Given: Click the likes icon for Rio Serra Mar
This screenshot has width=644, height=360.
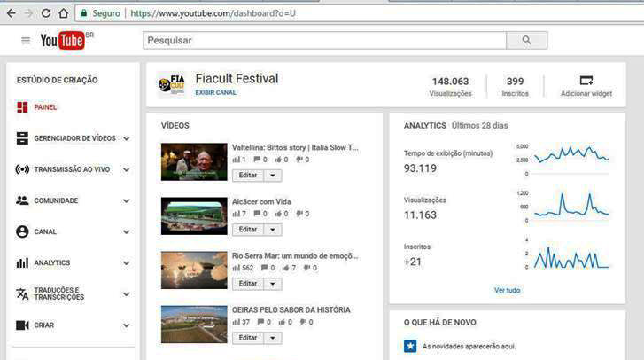Looking at the screenshot, I should click(285, 268).
